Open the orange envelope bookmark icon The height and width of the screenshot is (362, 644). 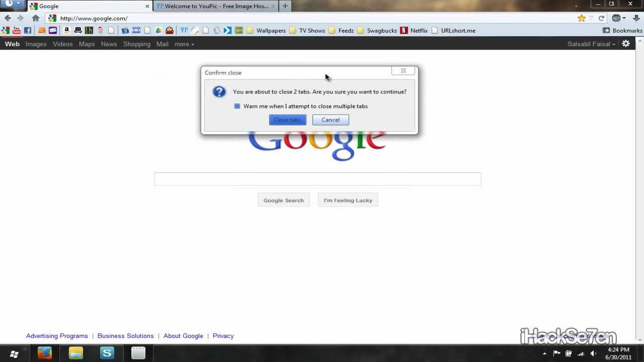point(42,30)
